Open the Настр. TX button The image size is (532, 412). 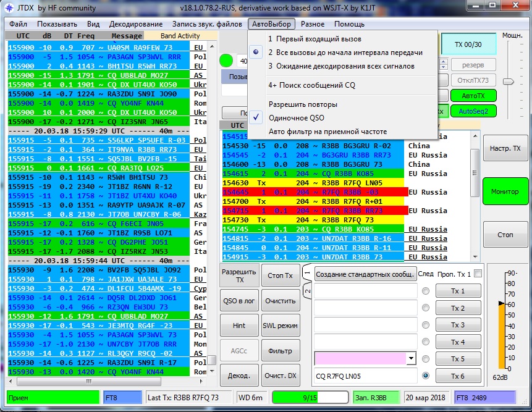[x=505, y=149]
